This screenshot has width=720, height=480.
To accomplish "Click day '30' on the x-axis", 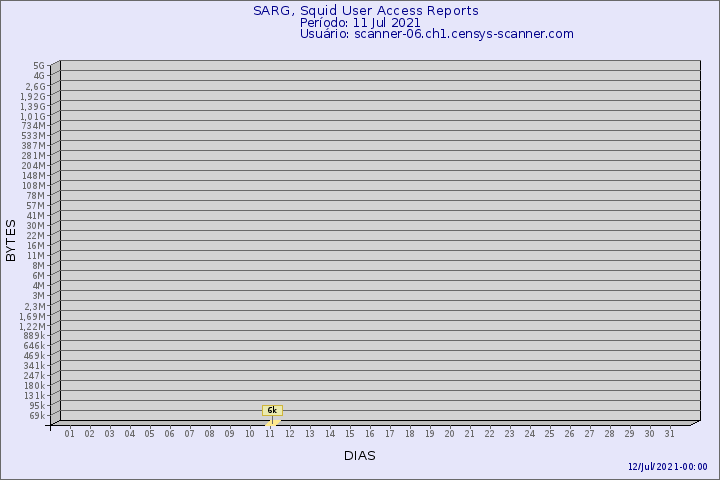I will [649, 434].
